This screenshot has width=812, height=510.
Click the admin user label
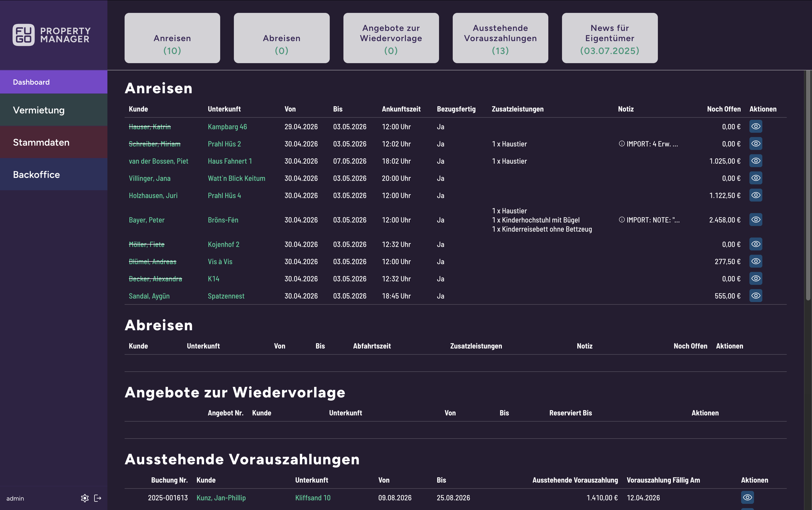[15, 498]
